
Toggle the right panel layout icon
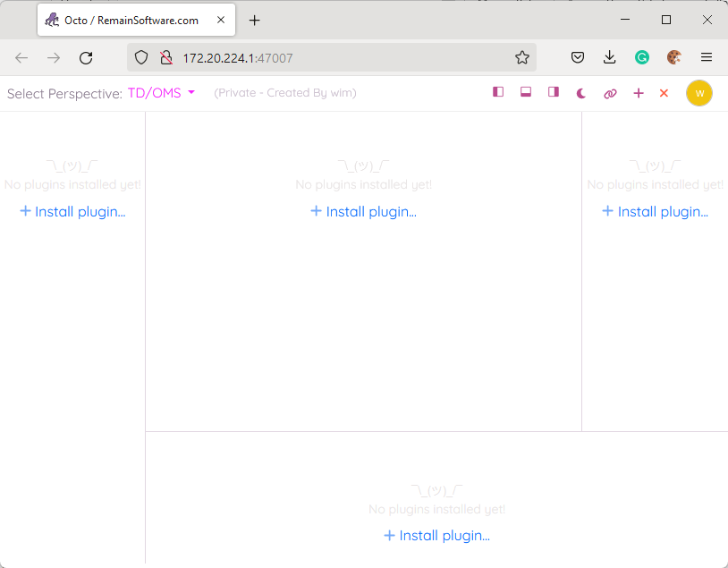[554, 92]
